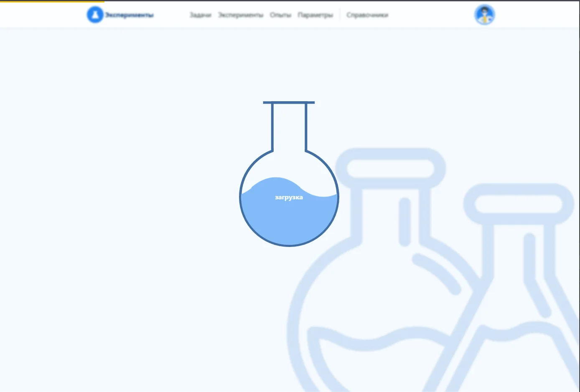Open the Задачи menu item
The image size is (580, 392).
tap(200, 15)
